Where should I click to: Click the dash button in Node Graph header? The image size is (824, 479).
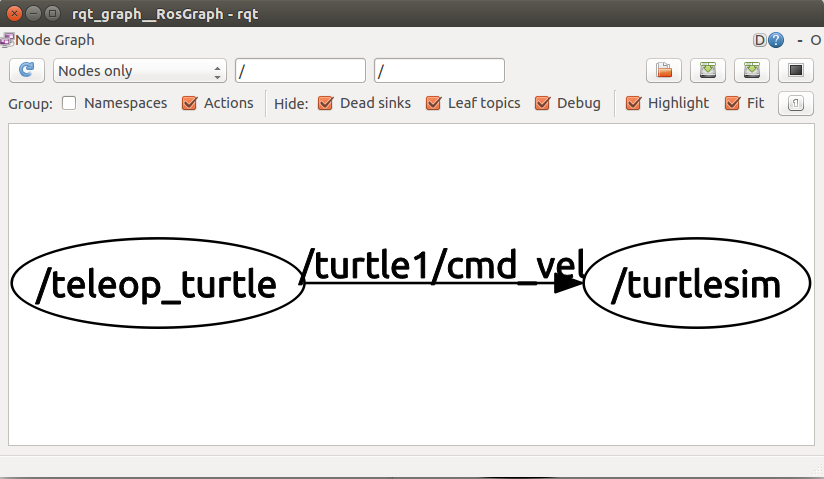pos(800,40)
